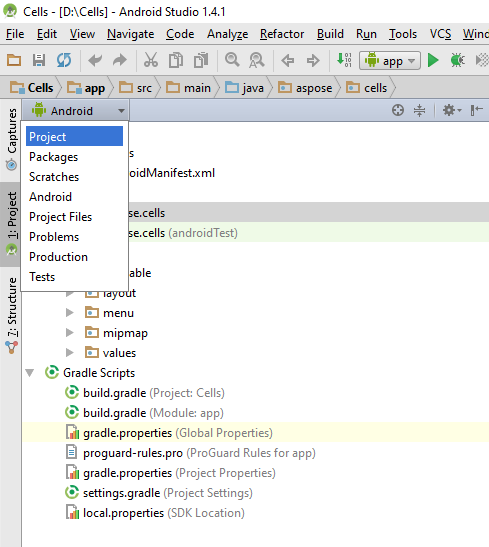Click the Copy icon in toolbar
Screen dimensions: 489x547
point(176,60)
